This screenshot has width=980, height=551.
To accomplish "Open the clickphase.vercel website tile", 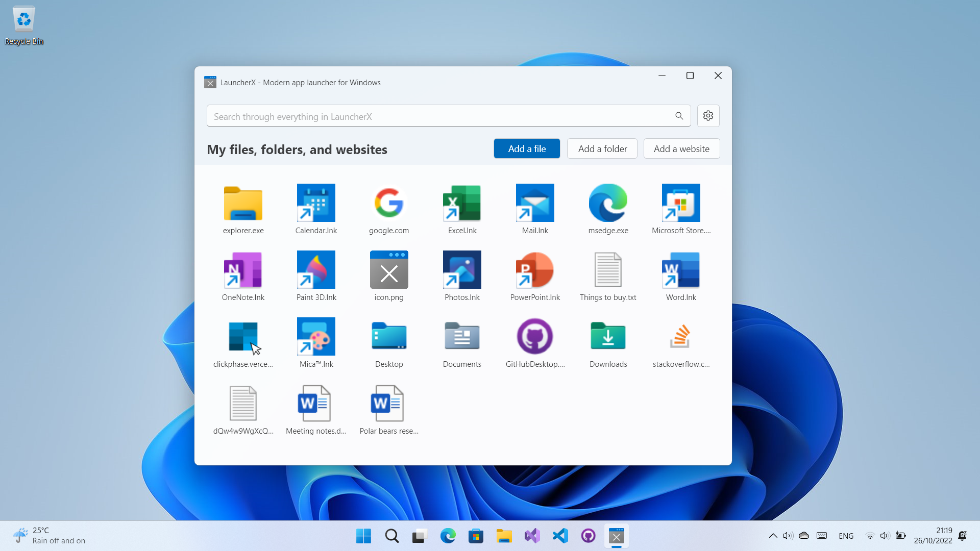I will coord(243,343).
